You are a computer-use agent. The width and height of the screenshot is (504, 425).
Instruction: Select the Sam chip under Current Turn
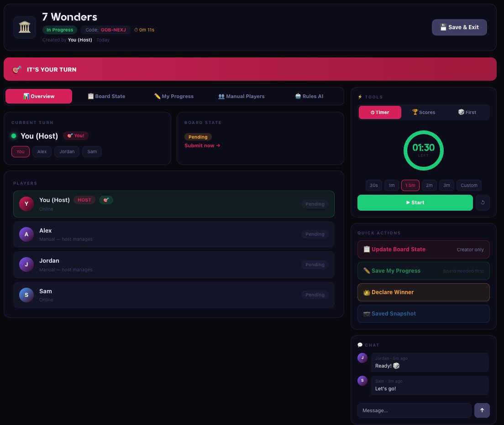click(x=92, y=151)
